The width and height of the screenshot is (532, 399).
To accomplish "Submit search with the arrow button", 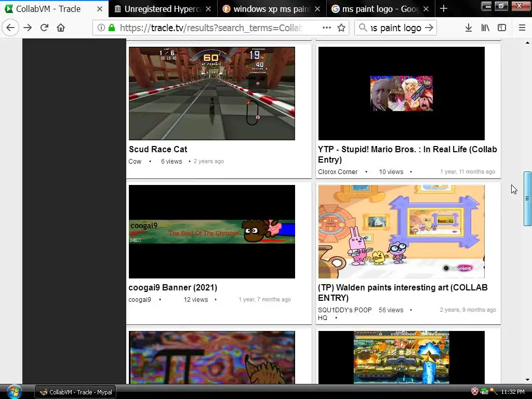I will [x=429, y=28].
